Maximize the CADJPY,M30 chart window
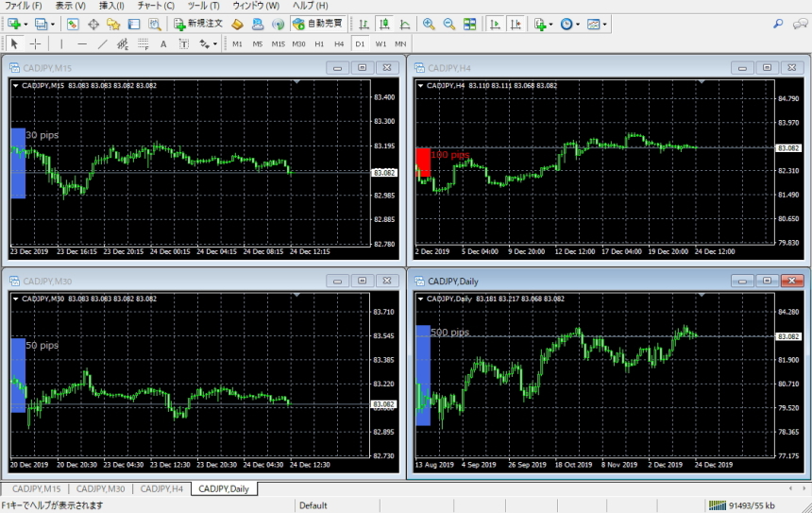 point(362,281)
